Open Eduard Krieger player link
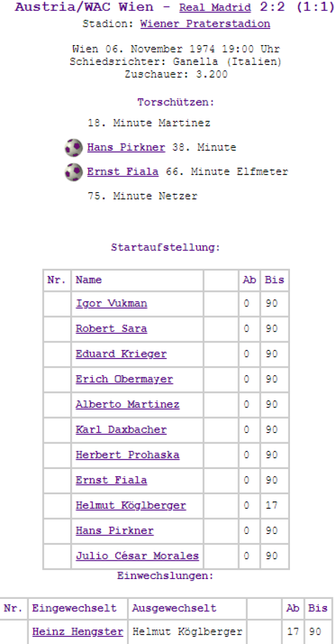 121,354
